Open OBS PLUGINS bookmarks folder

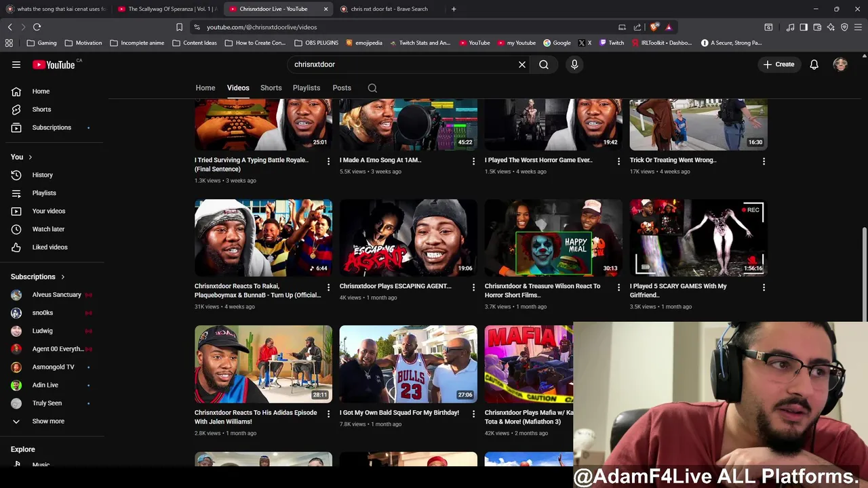[x=317, y=43]
